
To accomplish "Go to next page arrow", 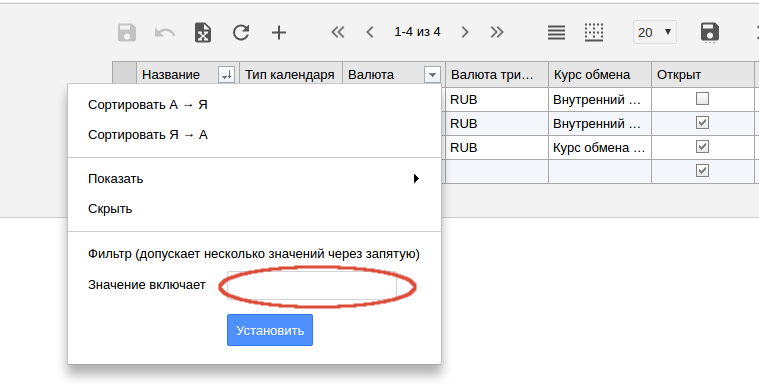I will 465,32.
